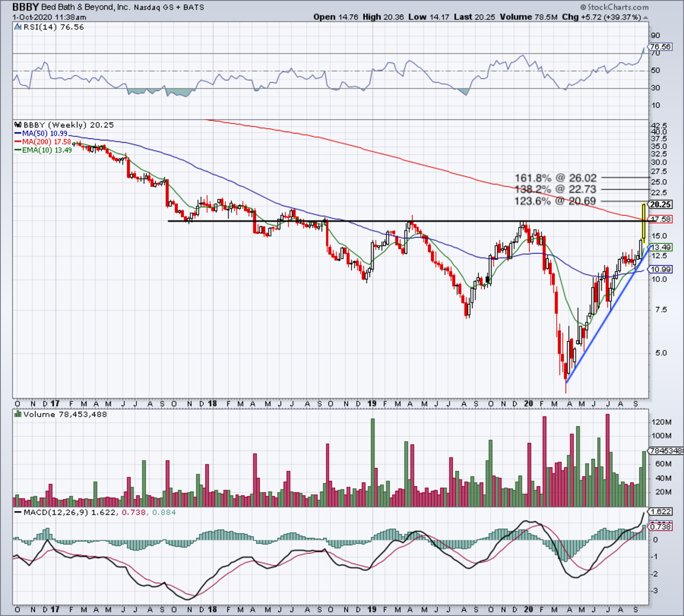This screenshot has height=616, width=684.
Task: Click the 10.99 MA(50) price tag
Action: pos(661,270)
